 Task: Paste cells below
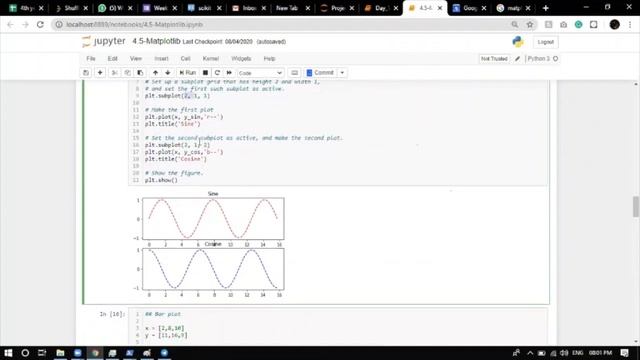click(140, 73)
